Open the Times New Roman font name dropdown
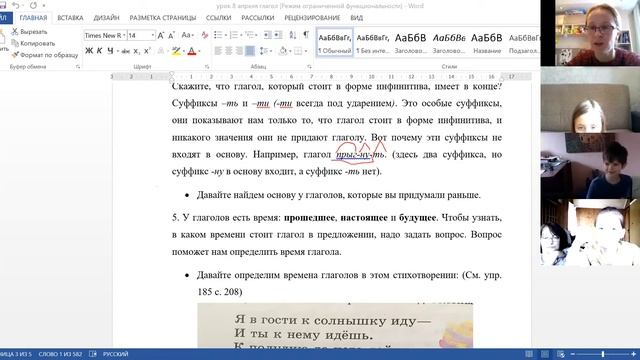Viewport: 640px width, 360px height. [x=124, y=36]
